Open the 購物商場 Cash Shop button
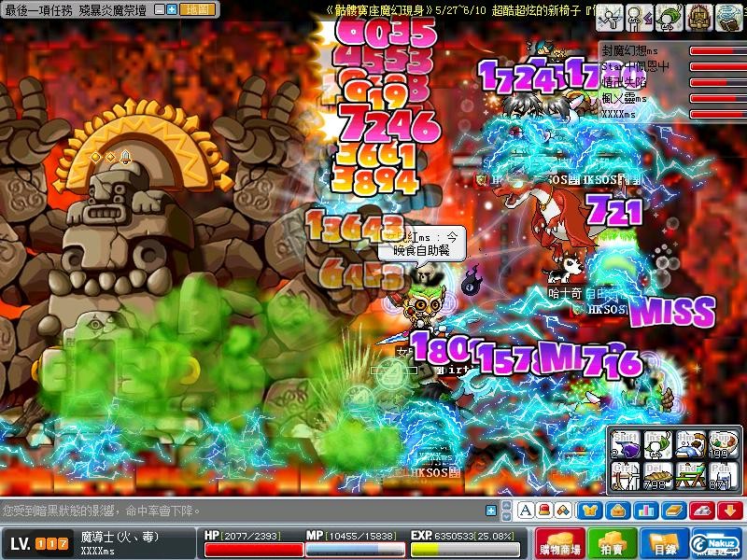This screenshot has width=747, height=560. tap(559, 543)
